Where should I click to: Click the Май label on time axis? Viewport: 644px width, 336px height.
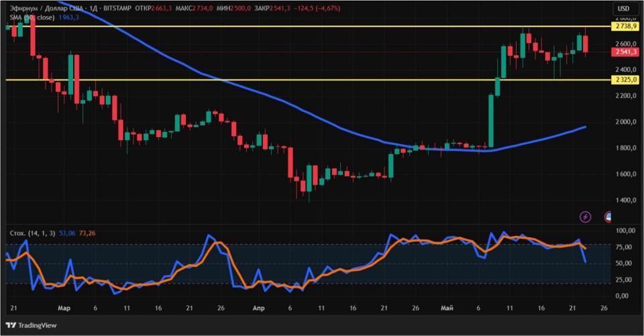coord(447,308)
